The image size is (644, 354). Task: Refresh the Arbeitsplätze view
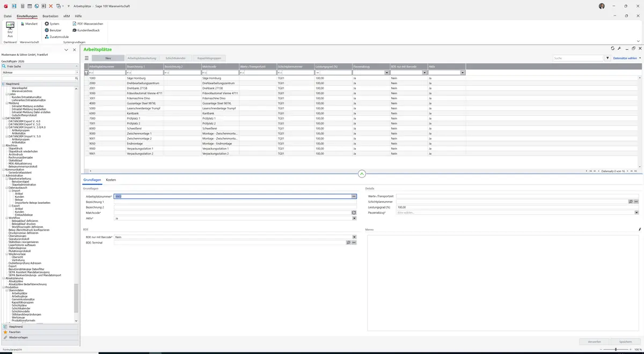[613, 49]
